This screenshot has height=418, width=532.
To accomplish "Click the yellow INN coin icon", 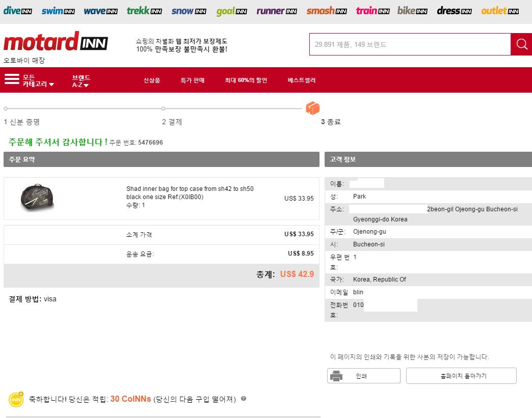I will tap(16, 399).
